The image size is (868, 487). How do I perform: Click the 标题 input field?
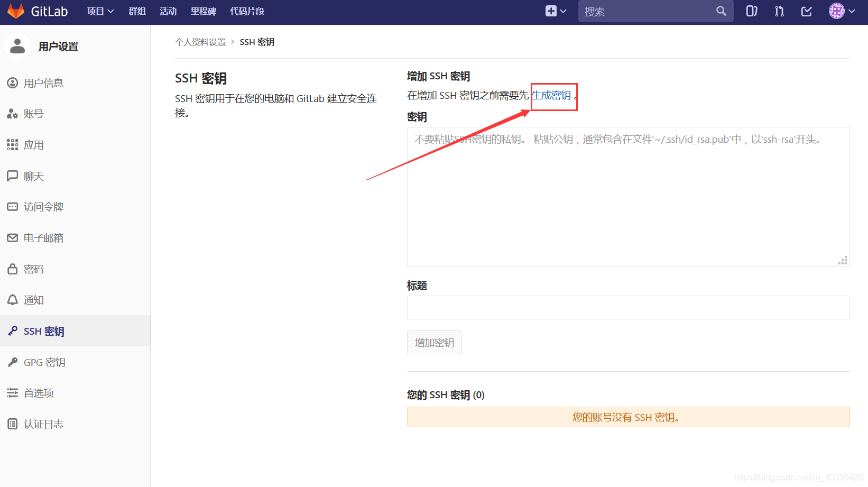click(628, 307)
